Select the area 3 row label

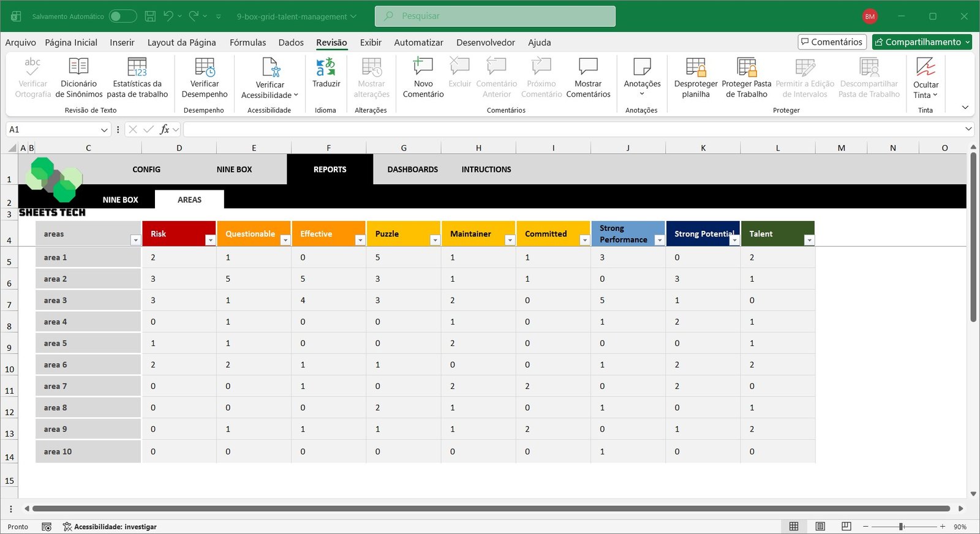88,300
